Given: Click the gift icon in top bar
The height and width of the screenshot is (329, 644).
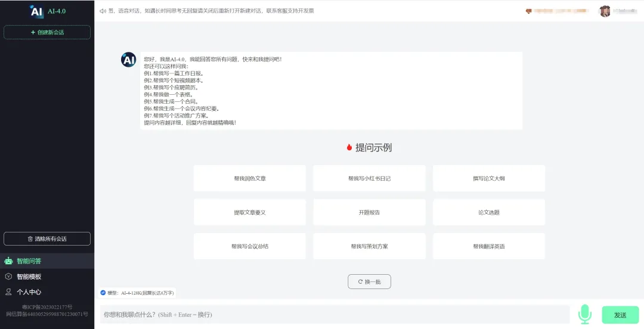Looking at the screenshot, I should pos(528,11).
